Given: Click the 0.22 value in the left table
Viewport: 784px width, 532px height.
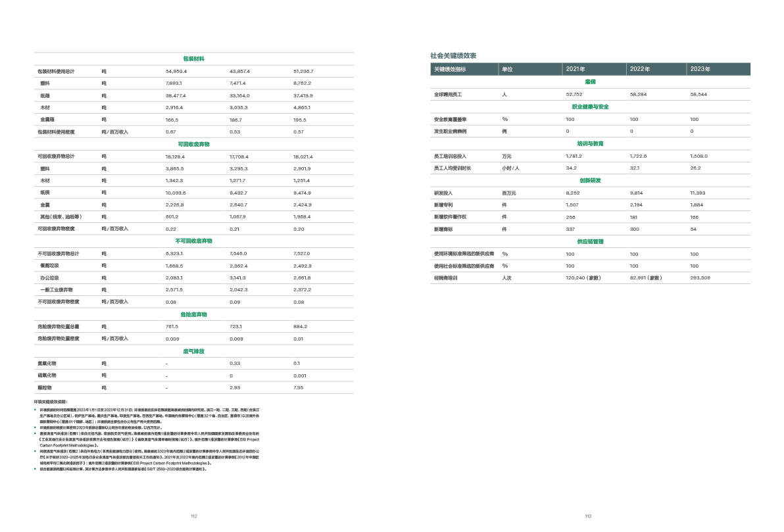Looking at the screenshot, I should [x=170, y=228].
